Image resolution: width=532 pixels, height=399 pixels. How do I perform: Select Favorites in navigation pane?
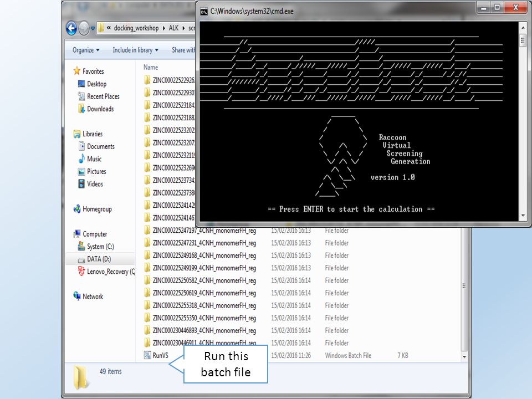93,71
